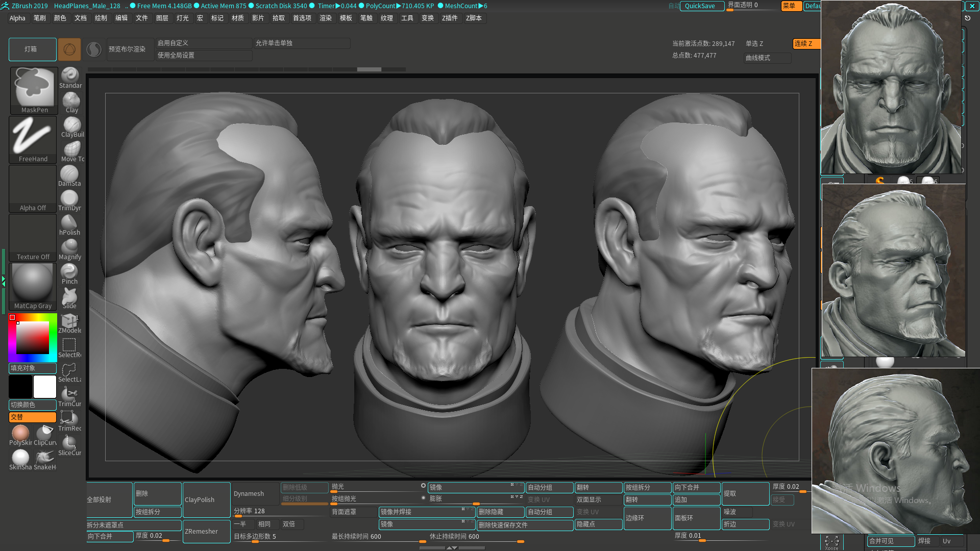Click the top reference head thumbnail

pyautogui.click(x=891, y=88)
